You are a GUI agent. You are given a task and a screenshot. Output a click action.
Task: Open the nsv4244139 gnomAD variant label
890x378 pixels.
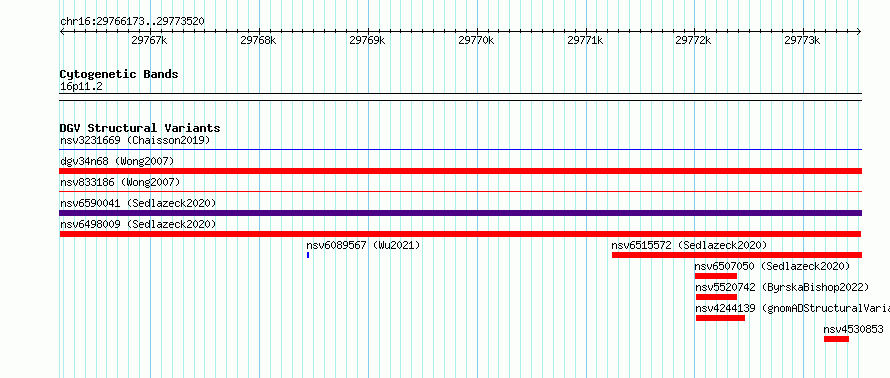tap(792, 308)
